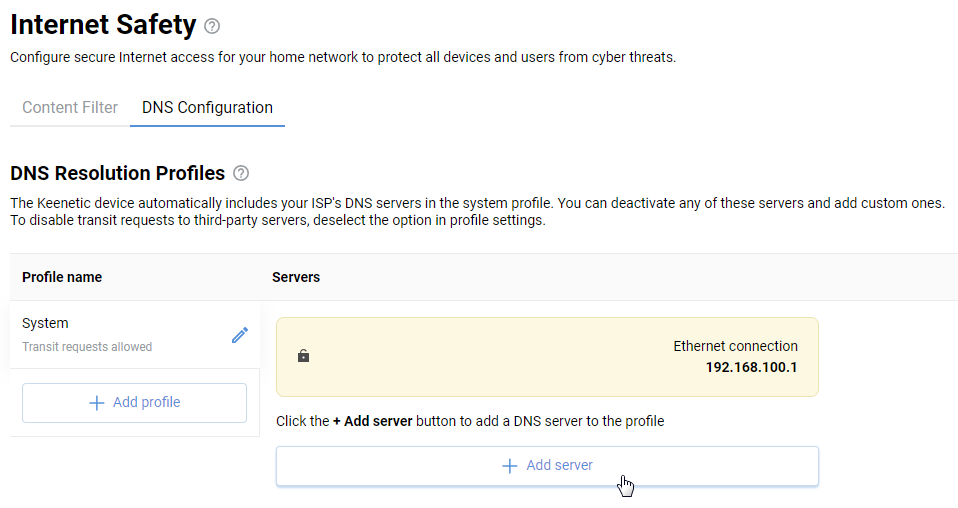Click the bold '+ Add server' hint text
This screenshot has width=958, height=508.
[x=373, y=421]
